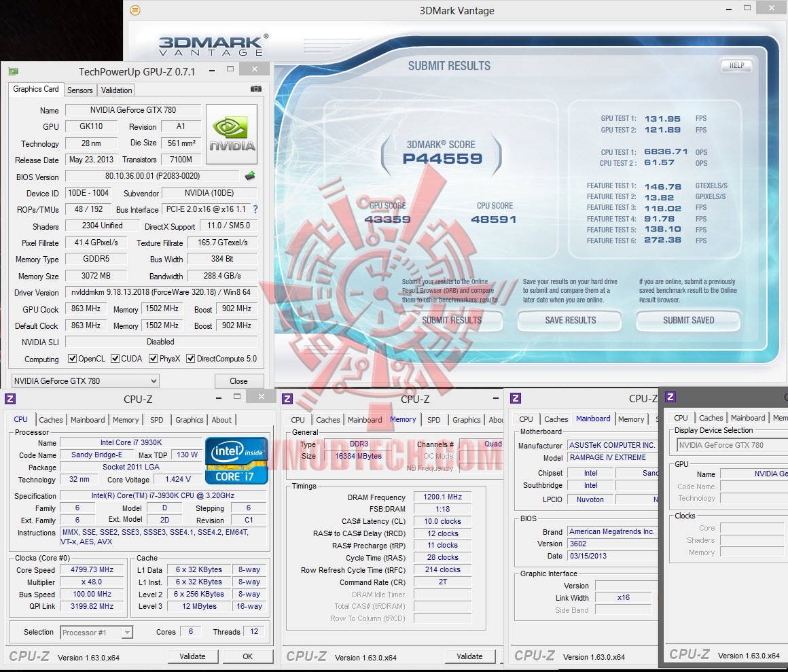Click the Bus Interface question mark

(x=255, y=209)
